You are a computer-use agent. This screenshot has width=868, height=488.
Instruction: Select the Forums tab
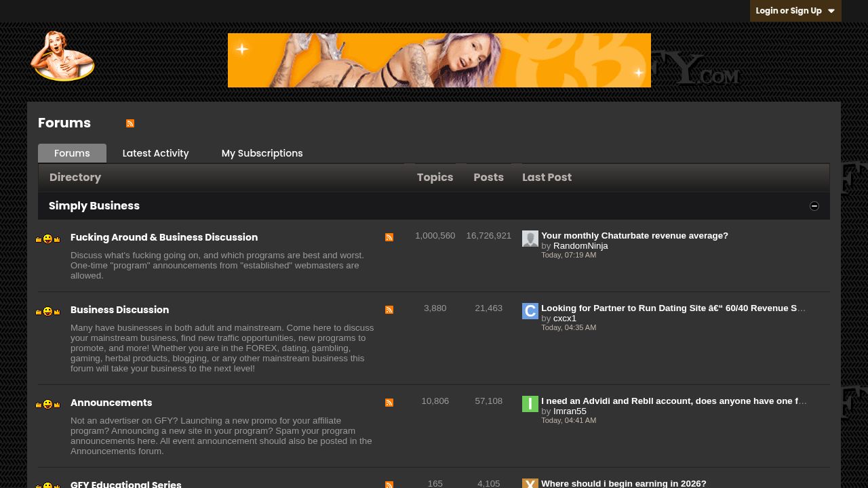coord(72,153)
